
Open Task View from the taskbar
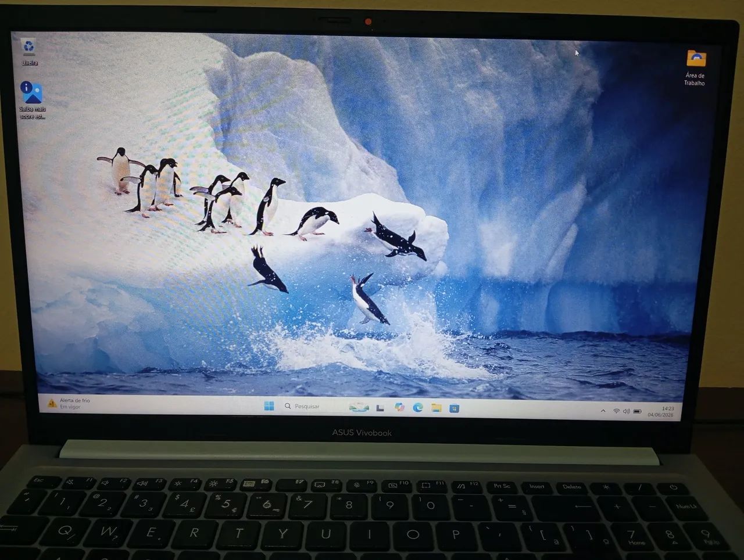point(380,408)
